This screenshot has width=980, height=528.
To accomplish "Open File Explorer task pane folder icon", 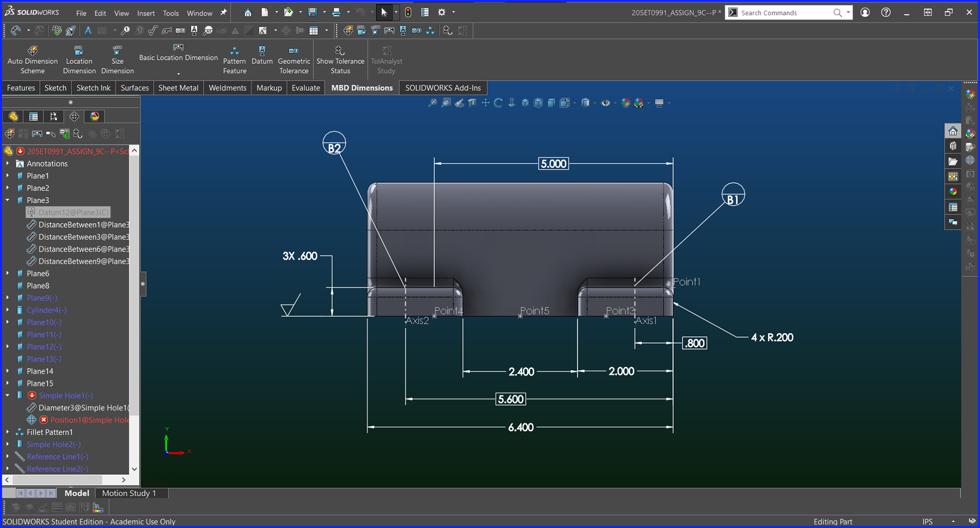I will (x=953, y=161).
